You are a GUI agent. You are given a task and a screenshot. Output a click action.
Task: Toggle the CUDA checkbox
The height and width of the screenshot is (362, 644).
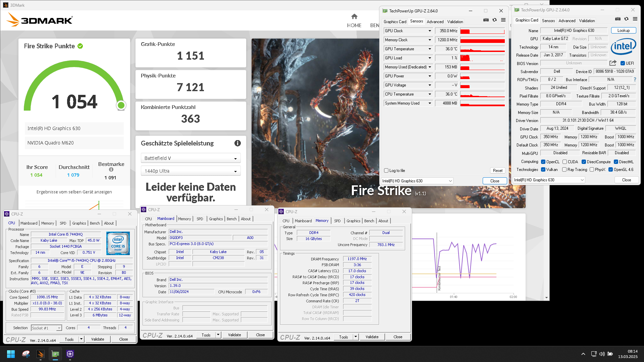(565, 162)
